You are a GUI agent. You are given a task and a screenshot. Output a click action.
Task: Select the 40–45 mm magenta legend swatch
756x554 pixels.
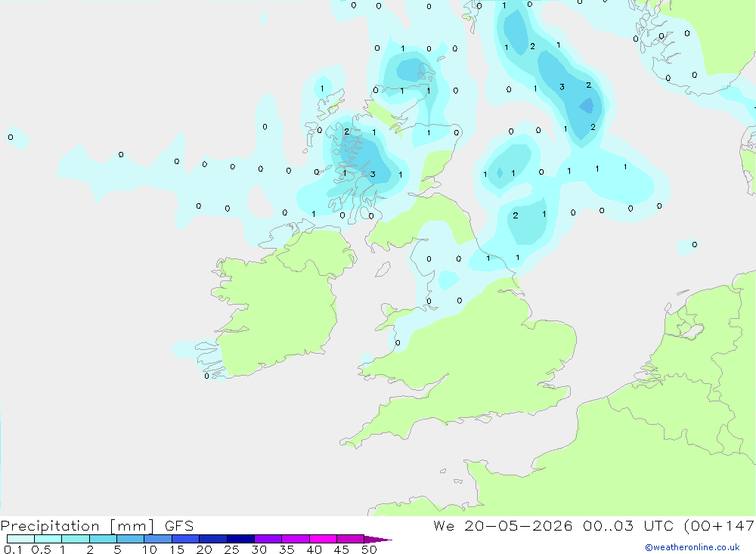point(323,539)
